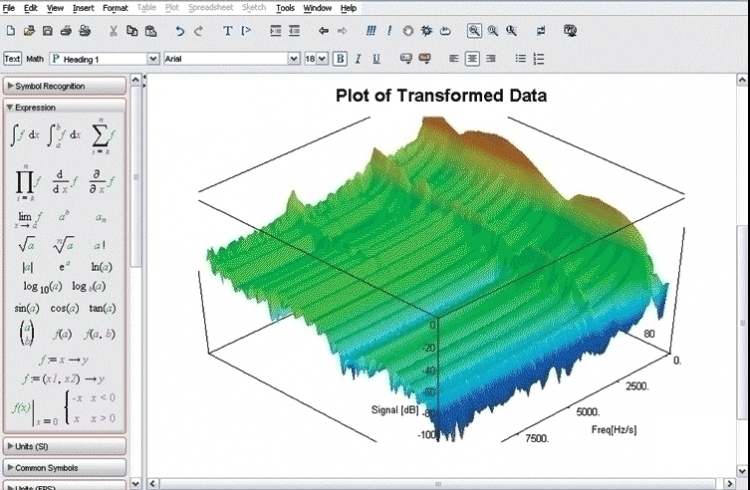Image resolution: width=750 pixels, height=490 pixels.
Task: Open the Window menu
Action: tap(317, 8)
